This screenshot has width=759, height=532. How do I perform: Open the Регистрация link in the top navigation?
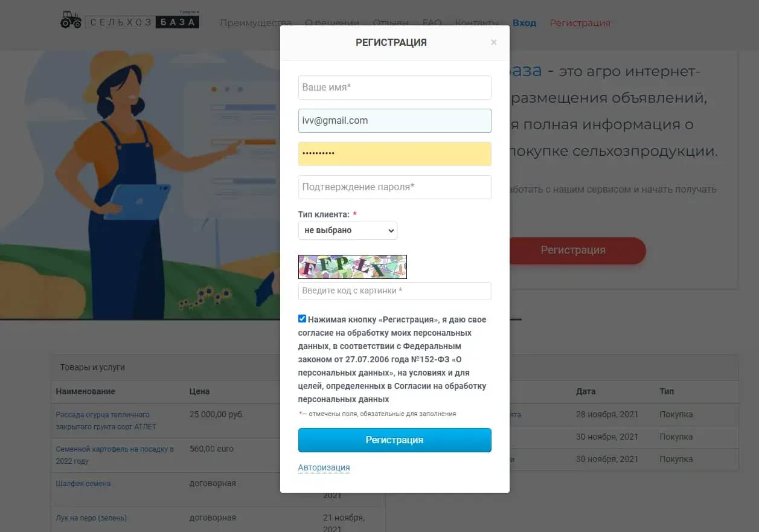580,23
